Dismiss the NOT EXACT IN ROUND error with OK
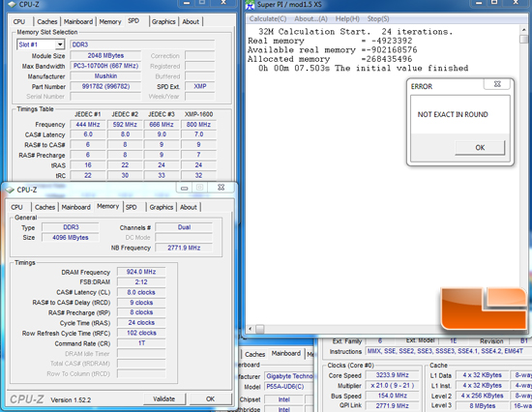Viewport: 532px width, 412px height. [480, 148]
